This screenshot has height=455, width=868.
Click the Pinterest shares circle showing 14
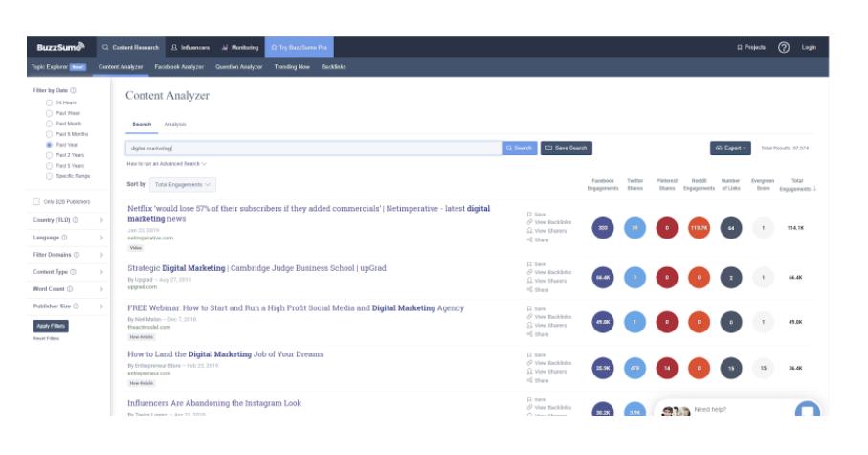pos(667,368)
